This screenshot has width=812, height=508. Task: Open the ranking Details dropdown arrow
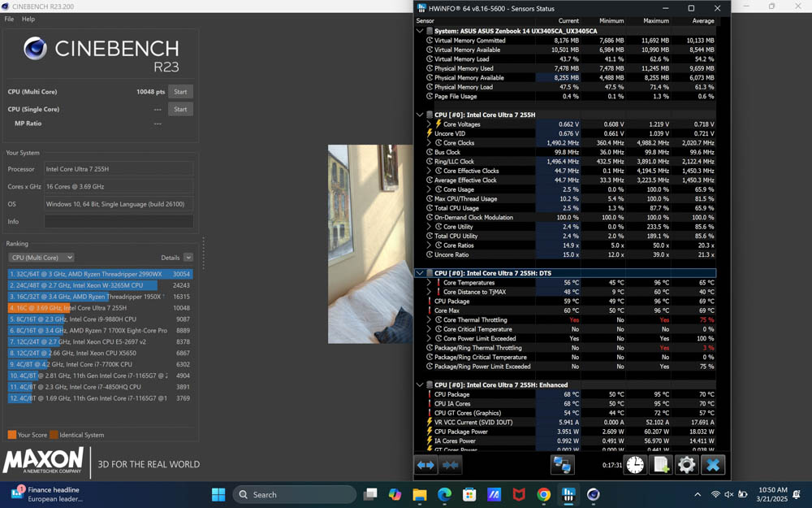(188, 258)
